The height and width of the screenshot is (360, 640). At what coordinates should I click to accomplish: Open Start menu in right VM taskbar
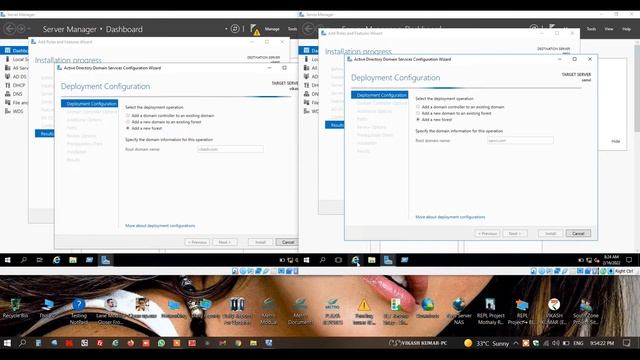click(306, 260)
